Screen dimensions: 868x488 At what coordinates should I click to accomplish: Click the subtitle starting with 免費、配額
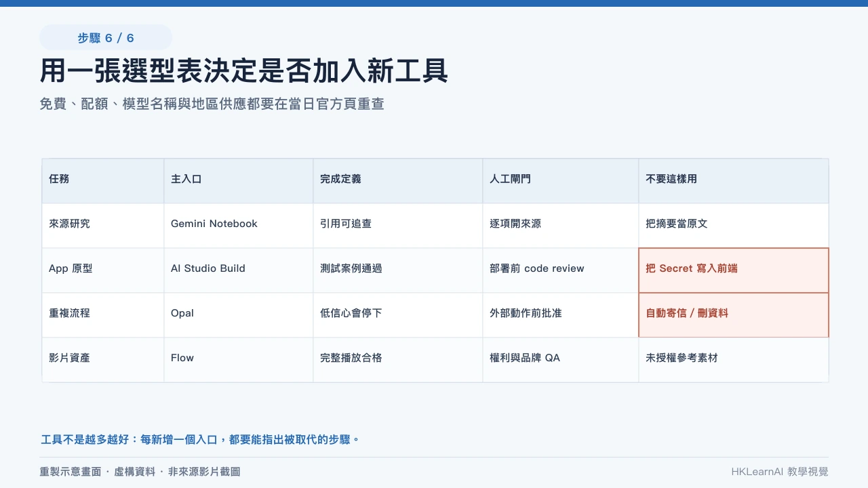212,104
